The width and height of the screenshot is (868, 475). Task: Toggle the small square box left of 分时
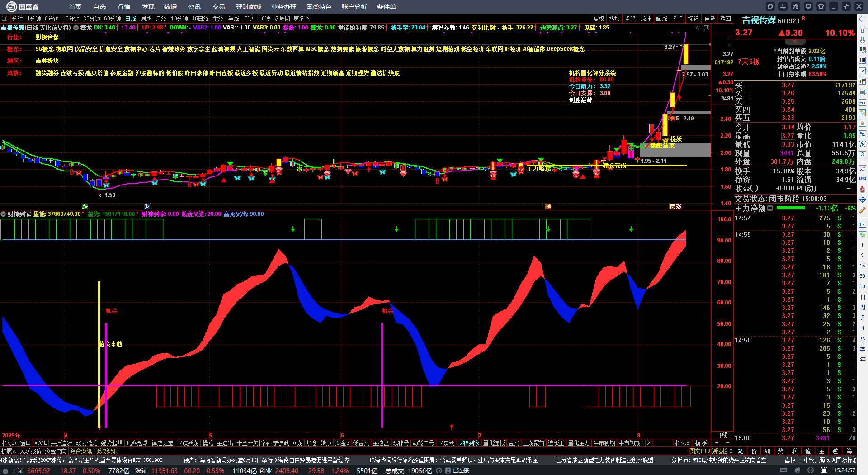click(5, 19)
